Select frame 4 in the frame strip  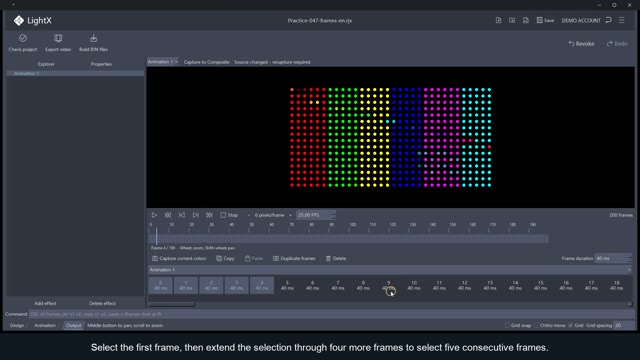point(262,285)
